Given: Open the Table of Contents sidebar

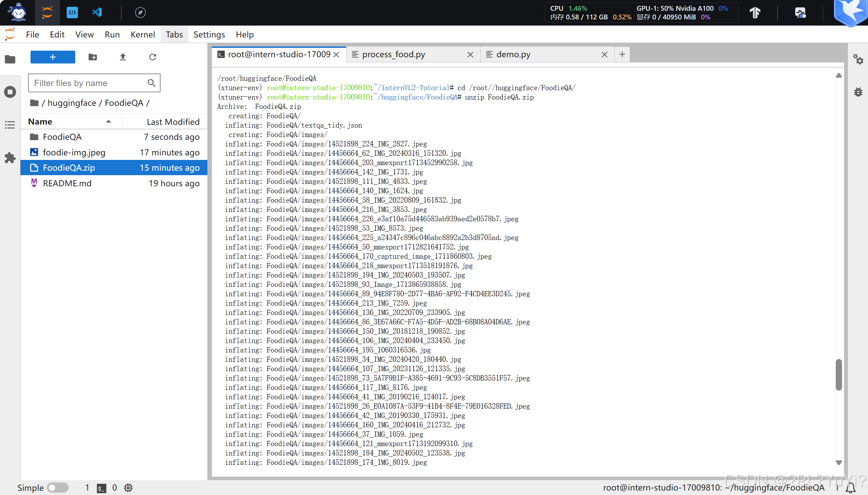Looking at the screenshot, I should tap(10, 125).
